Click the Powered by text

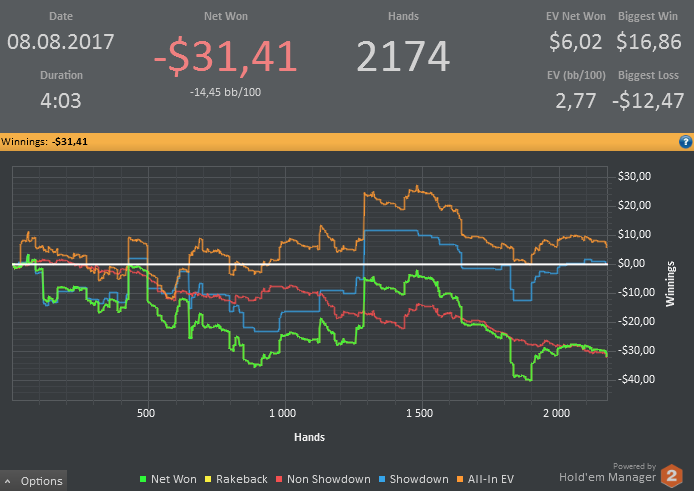click(634, 466)
